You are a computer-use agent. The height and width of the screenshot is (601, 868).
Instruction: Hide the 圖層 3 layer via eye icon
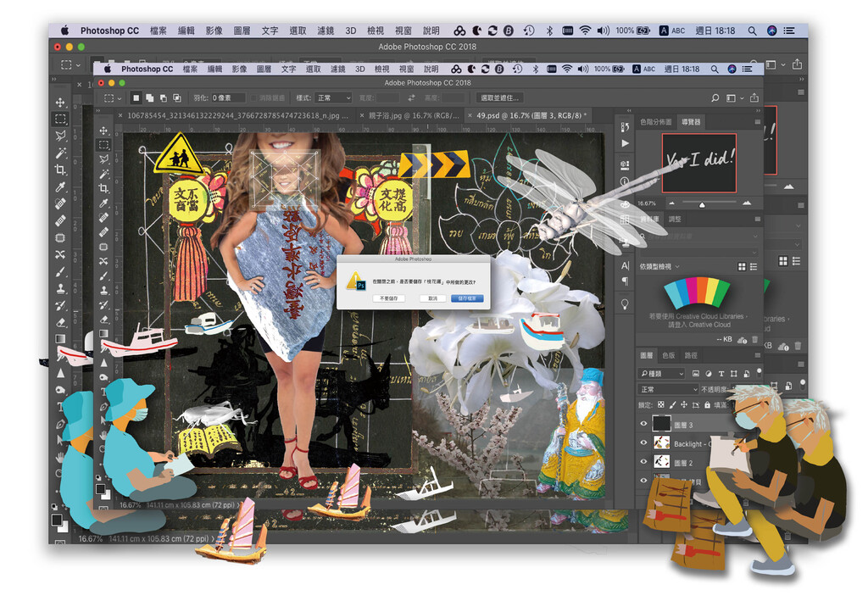point(643,424)
